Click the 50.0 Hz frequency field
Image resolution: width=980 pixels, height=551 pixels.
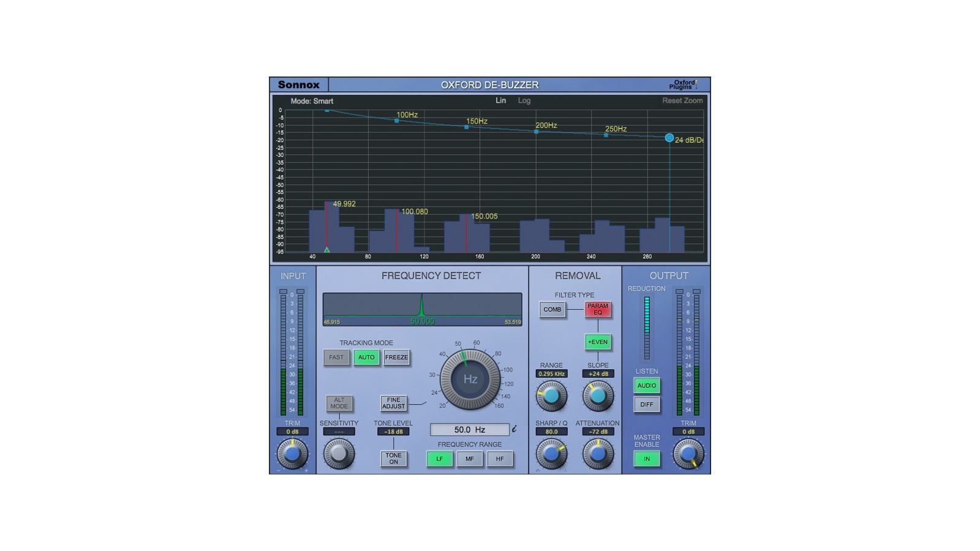pos(470,430)
